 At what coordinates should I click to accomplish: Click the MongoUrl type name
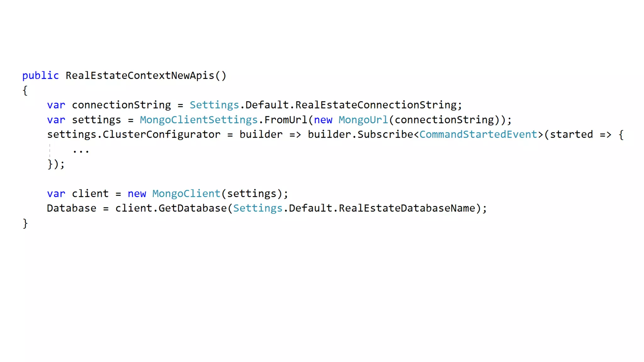pos(364,120)
